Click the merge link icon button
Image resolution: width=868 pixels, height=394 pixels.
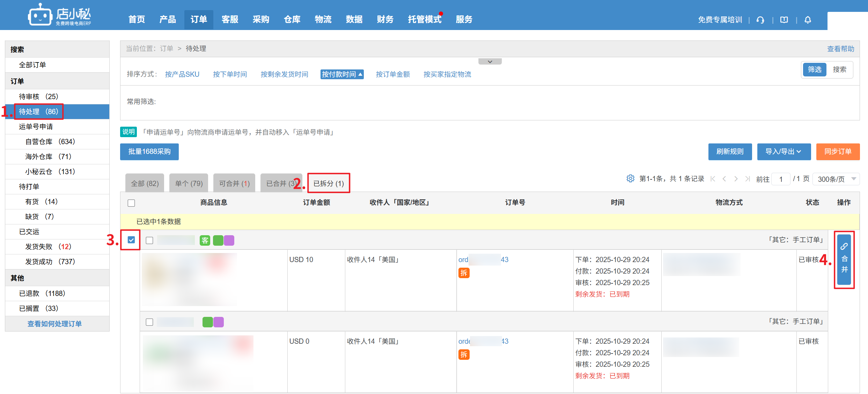pyautogui.click(x=844, y=259)
